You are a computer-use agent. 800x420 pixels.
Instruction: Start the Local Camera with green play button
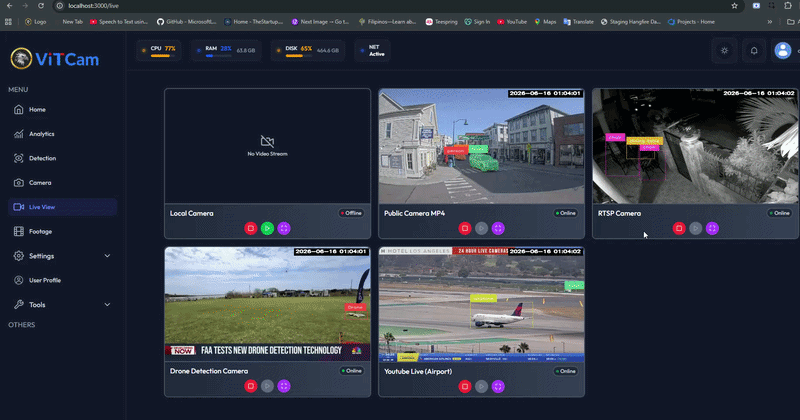[267, 228]
